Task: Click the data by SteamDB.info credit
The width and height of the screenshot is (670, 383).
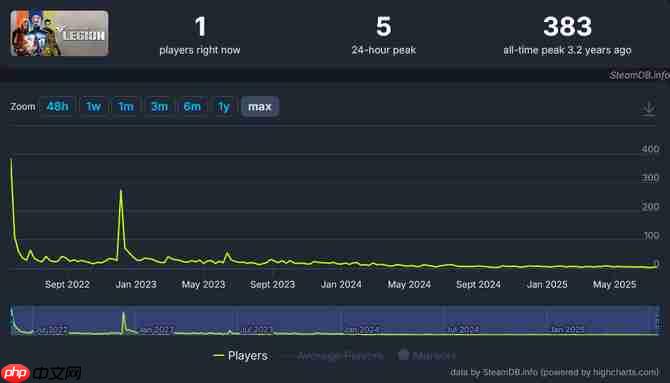Action: click(x=554, y=372)
